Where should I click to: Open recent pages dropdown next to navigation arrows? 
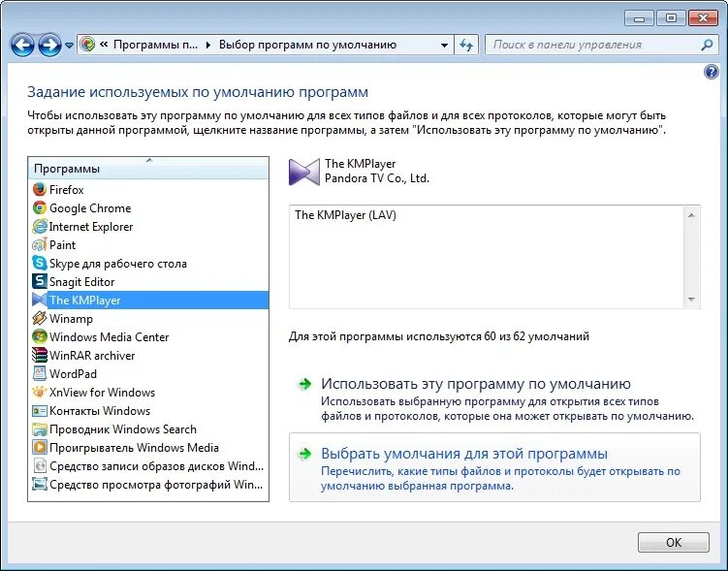69,46
